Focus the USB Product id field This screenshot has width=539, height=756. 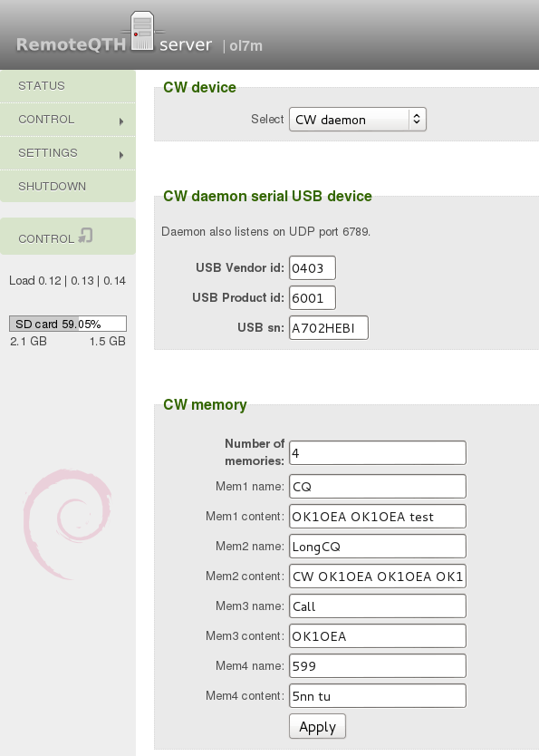coord(313,298)
